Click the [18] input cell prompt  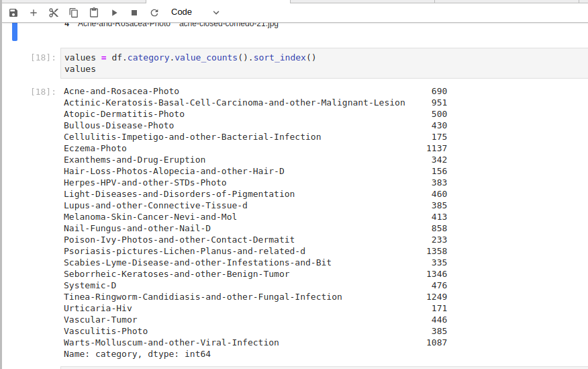click(x=44, y=58)
